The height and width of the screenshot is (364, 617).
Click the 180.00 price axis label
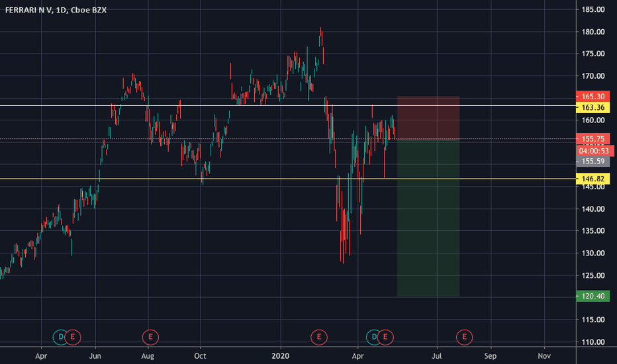tap(593, 32)
